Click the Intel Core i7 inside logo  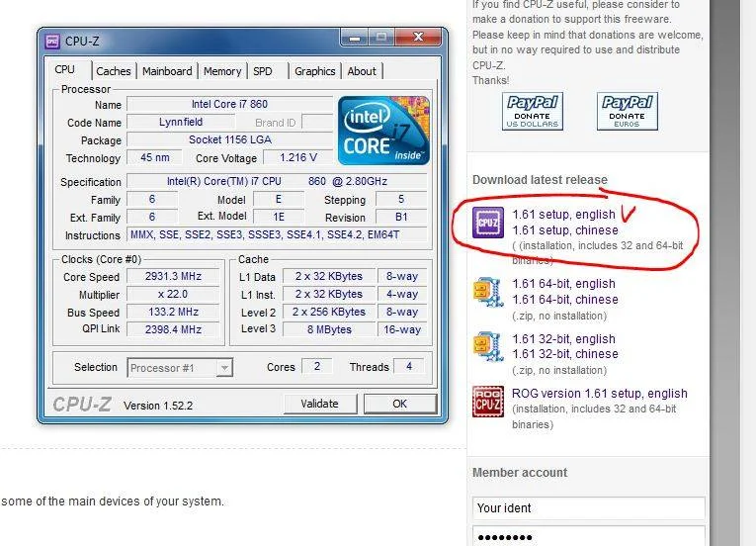click(x=383, y=131)
